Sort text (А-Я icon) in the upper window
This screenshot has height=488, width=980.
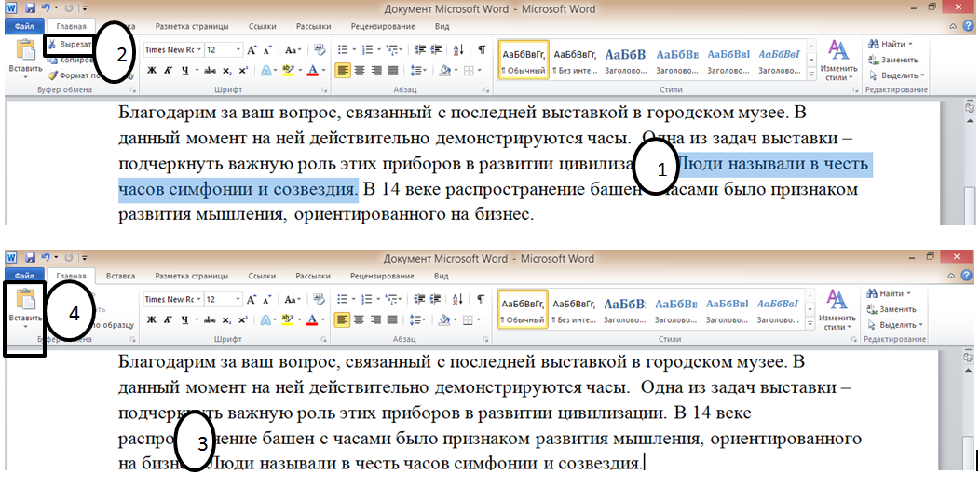click(458, 50)
